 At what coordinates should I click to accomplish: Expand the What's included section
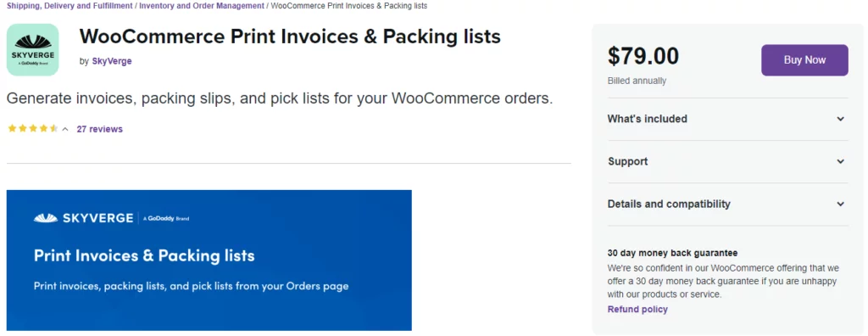coord(727,119)
